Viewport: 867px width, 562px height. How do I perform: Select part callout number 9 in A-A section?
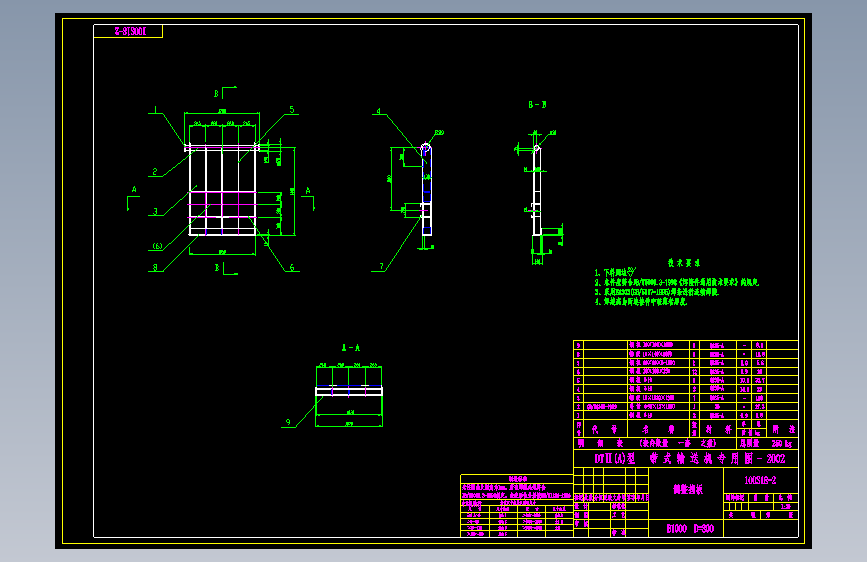(288, 422)
